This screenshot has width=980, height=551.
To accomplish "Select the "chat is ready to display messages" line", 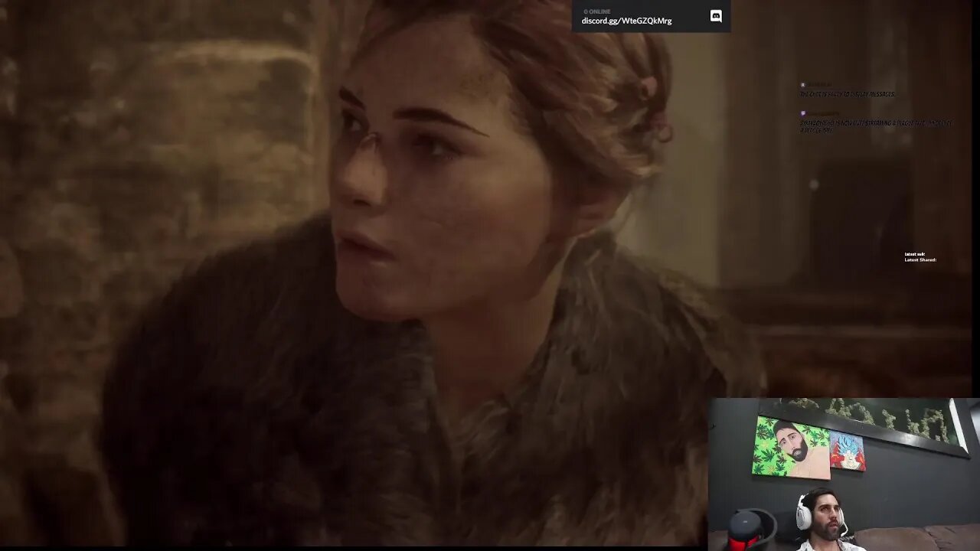I will tap(848, 94).
